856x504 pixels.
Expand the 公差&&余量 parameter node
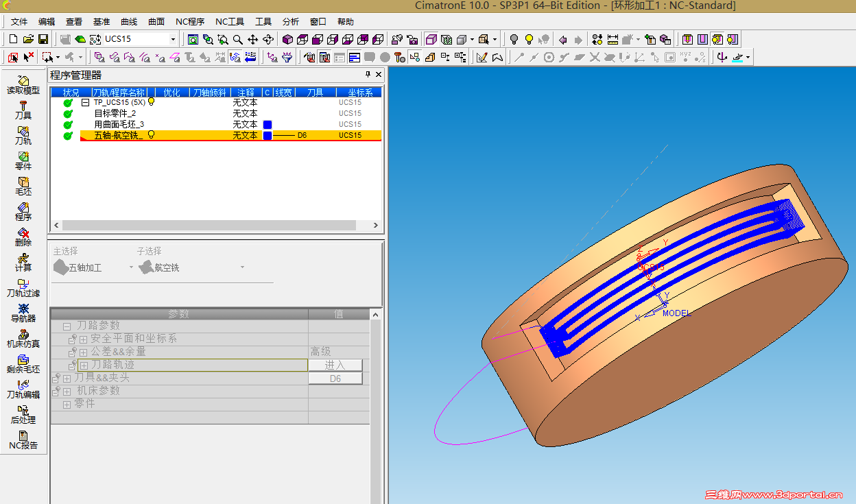[83, 352]
